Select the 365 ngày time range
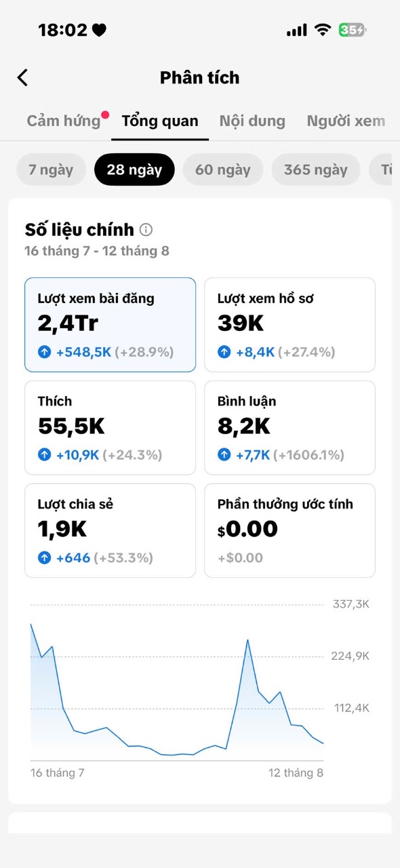Viewport: 400px width, 868px height. click(x=316, y=170)
